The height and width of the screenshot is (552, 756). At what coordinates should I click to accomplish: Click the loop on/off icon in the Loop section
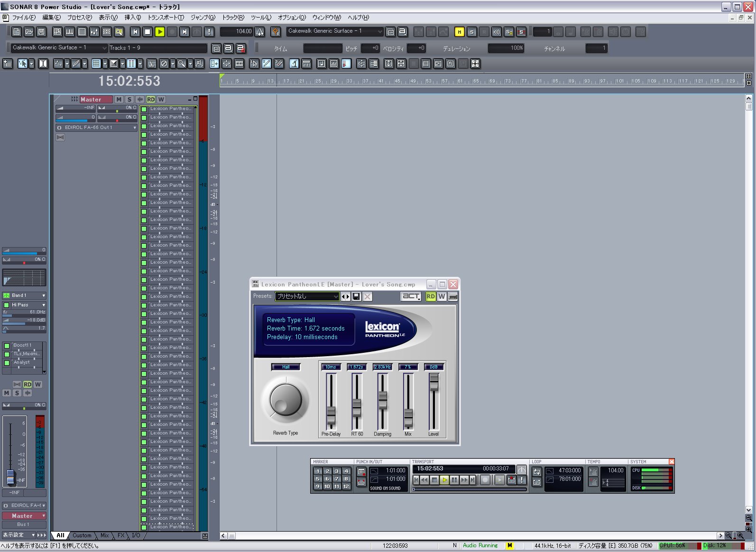[537, 471]
